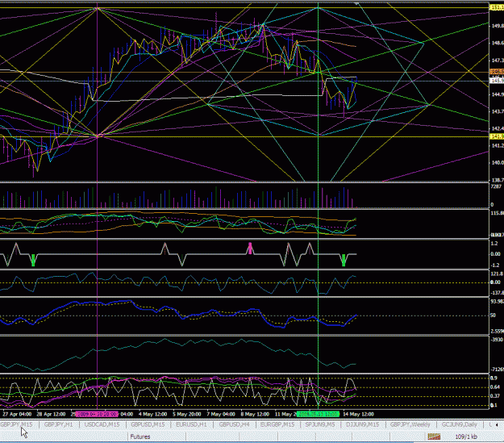Viewport: 504px width, 443px height.
Task: Show the GBPJPY,Weekly chart tab
Action: pos(410,424)
